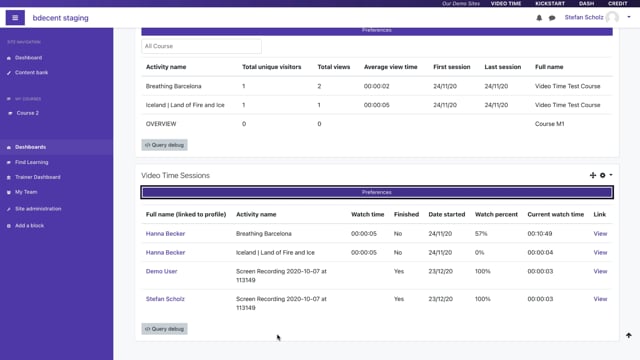Click the Video Time Sessions block title

click(175, 176)
